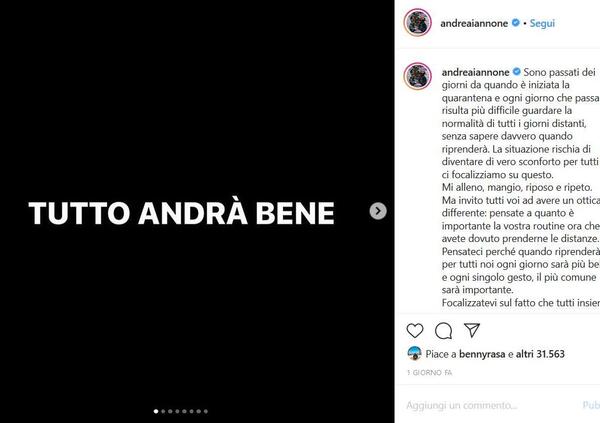Jump to the last carousel indicator dot

click(x=206, y=412)
